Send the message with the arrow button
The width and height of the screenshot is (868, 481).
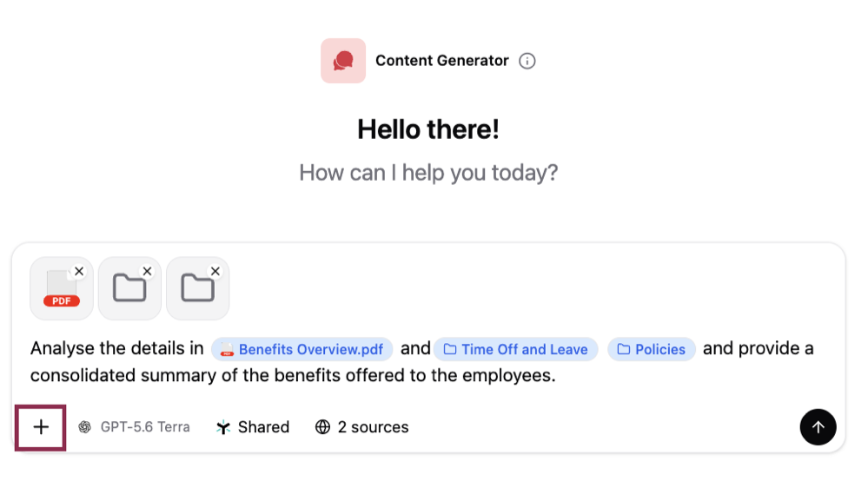click(x=818, y=427)
